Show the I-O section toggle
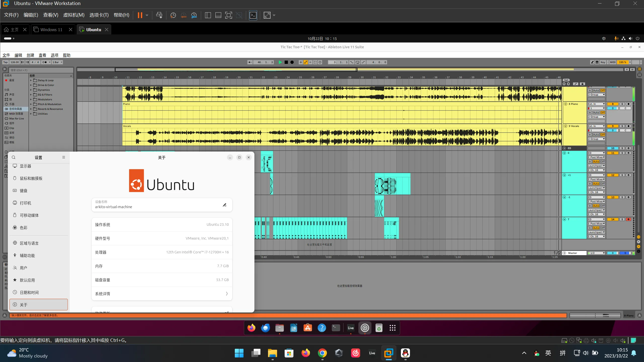644x362 pixels. point(638,237)
